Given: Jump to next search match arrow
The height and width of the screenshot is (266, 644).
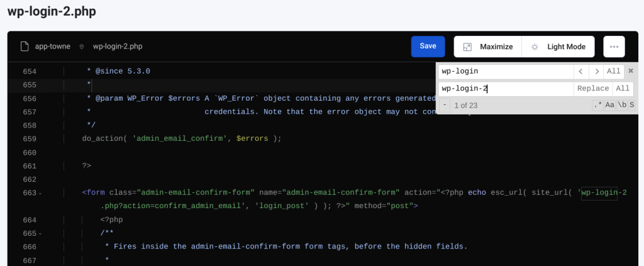Looking at the screenshot, I should click(x=596, y=71).
